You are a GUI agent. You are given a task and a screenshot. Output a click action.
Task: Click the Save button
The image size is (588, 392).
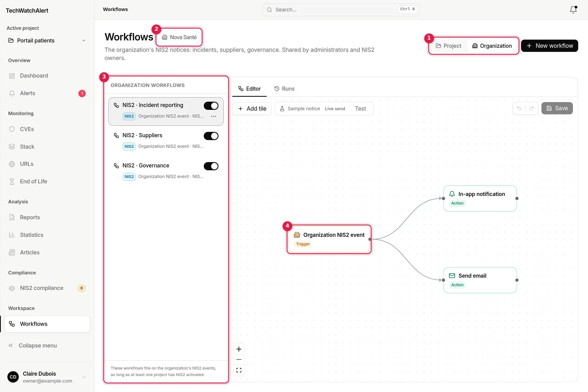pos(557,108)
